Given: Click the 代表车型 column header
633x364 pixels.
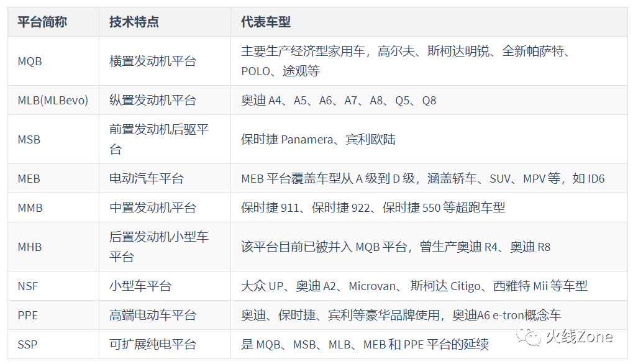Looking at the screenshot, I should tap(429, 22).
